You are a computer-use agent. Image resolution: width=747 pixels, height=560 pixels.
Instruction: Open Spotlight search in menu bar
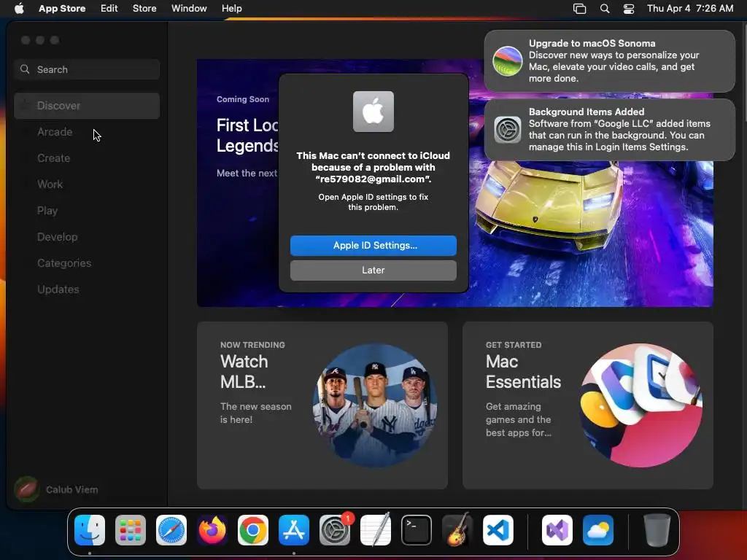[x=605, y=8]
